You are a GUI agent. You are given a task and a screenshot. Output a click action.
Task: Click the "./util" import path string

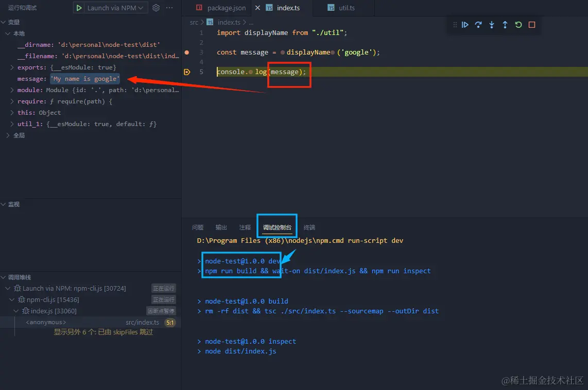click(327, 32)
